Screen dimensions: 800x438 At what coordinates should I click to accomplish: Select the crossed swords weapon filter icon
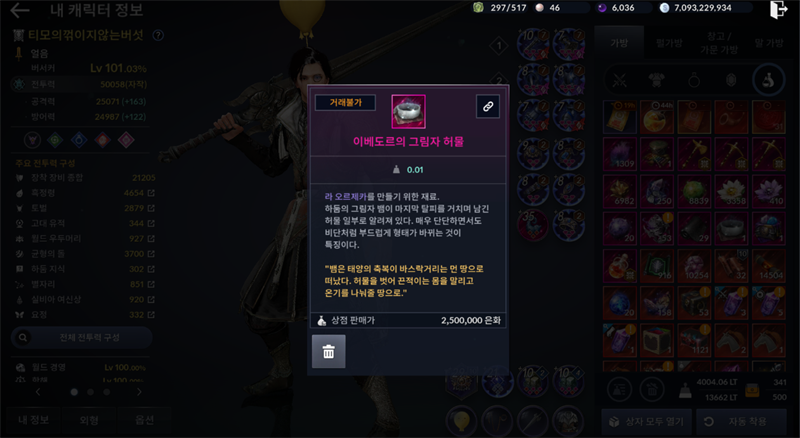point(619,80)
